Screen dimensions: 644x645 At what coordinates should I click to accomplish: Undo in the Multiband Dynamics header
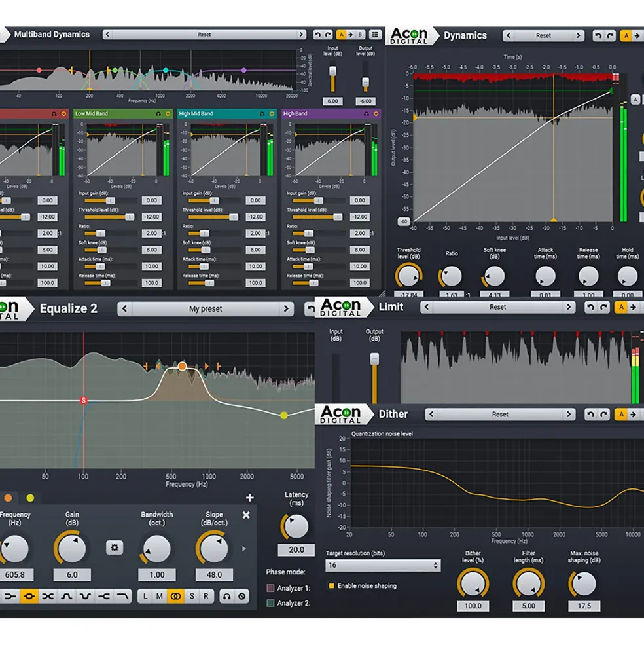tap(317, 35)
